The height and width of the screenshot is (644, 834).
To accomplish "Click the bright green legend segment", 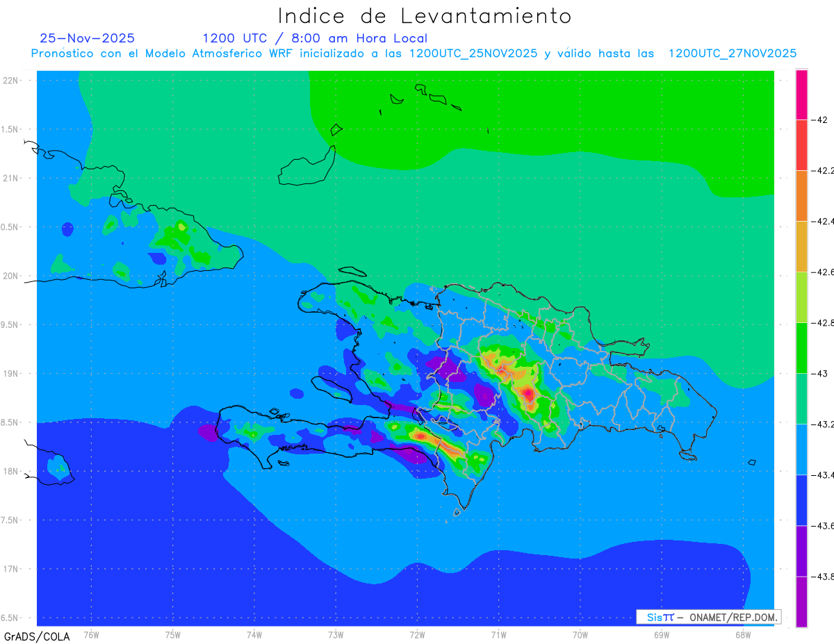I will click(x=801, y=347).
